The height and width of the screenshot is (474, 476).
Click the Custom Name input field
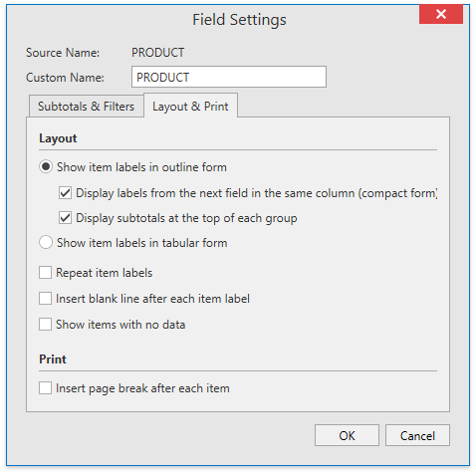point(229,77)
